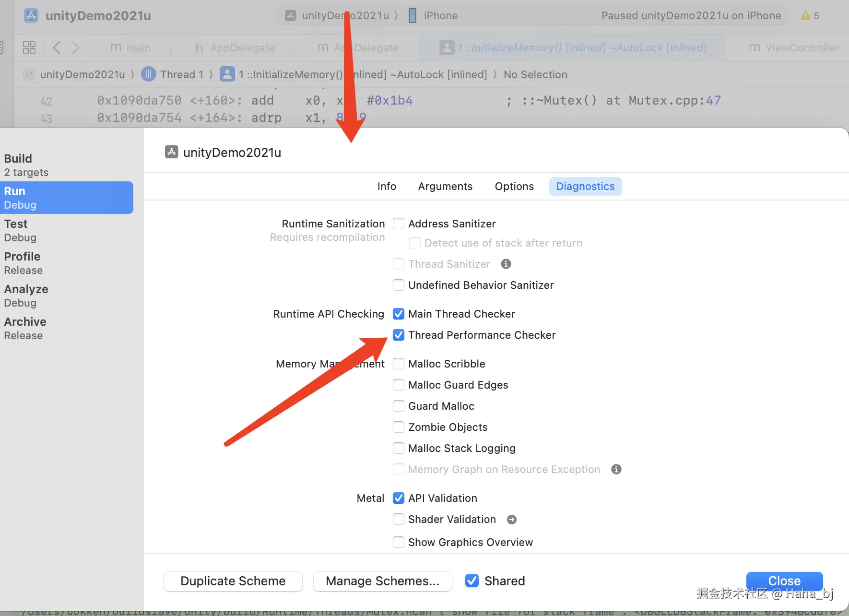The image size is (849, 616).
Task: Click the yellow warning triangle showing 5 issues
Action: point(805,15)
